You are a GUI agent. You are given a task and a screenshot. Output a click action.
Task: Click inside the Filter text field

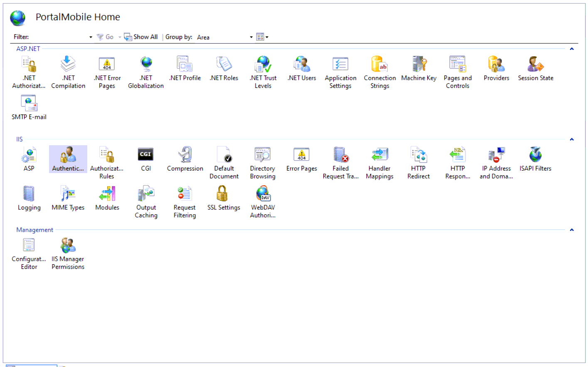[59, 37]
